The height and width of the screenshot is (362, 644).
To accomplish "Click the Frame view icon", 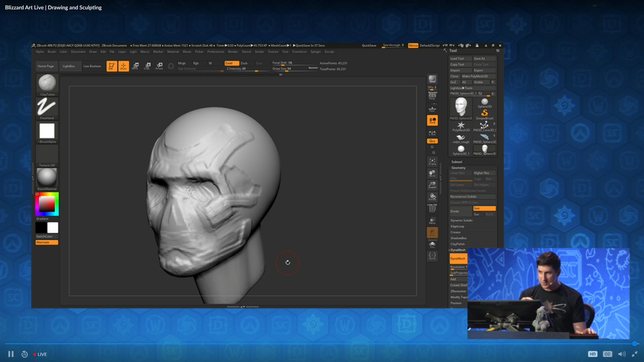I will [432, 162].
